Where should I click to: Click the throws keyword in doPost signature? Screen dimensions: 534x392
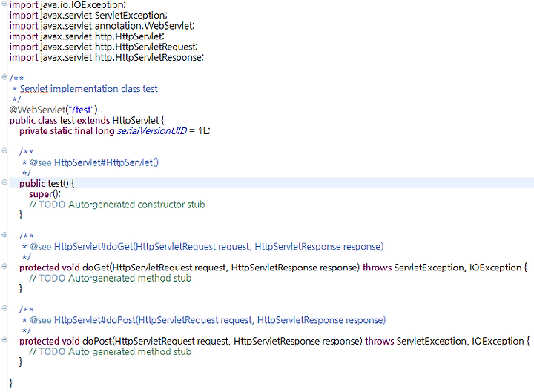380,341
